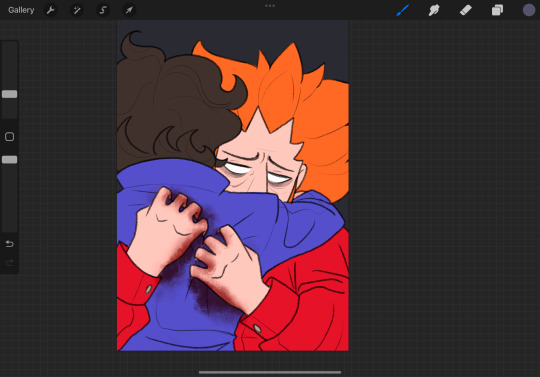The image size is (540, 377).
Task: Select the Smudge tool
Action: [x=434, y=10]
